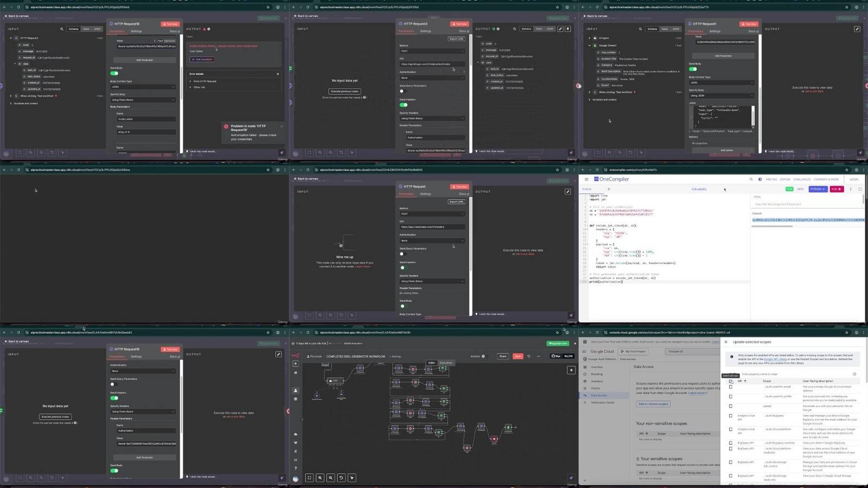This screenshot has width=868, height=488.
Task: Toggle Send Body switch in HTTP Request18
Action: tap(114, 73)
